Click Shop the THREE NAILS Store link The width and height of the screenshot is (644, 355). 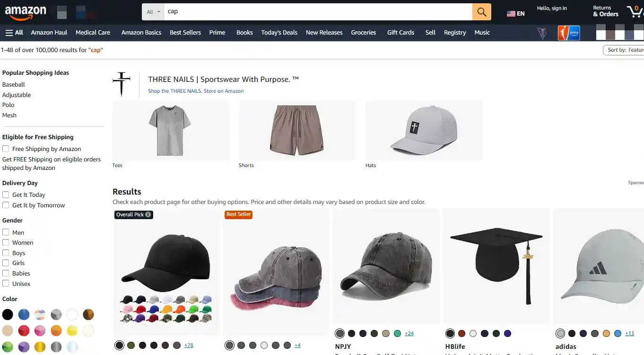[x=196, y=91]
